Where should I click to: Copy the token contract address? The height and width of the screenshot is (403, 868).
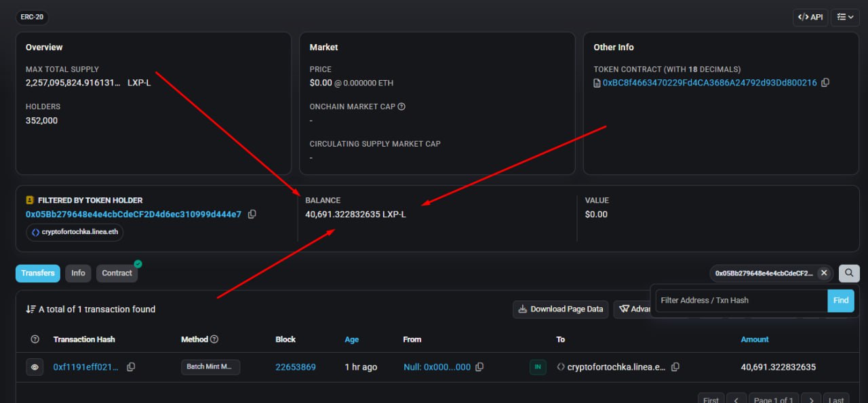click(825, 83)
